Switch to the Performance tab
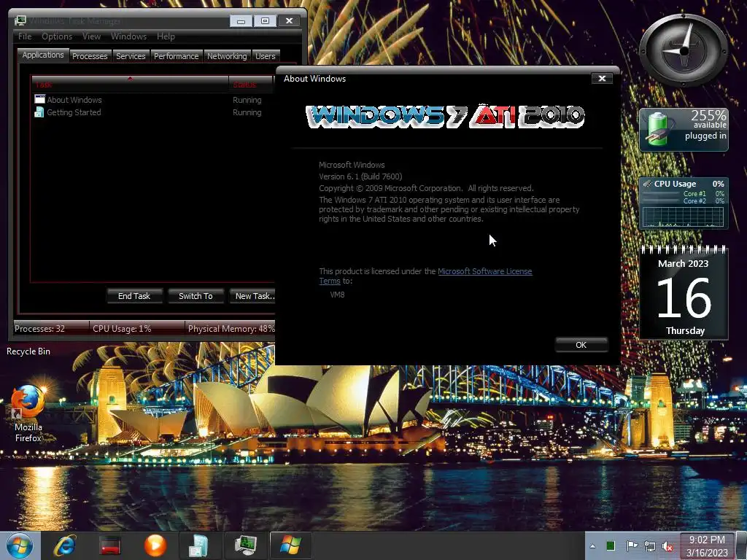747x560 pixels. click(x=176, y=56)
